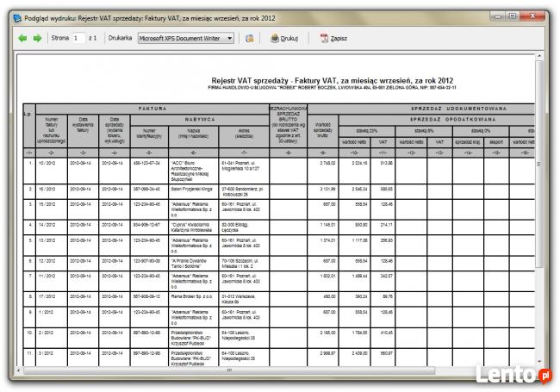Open printer settings icon next to printer dropdown
The width and height of the screenshot is (560, 392).
pyautogui.click(x=249, y=39)
